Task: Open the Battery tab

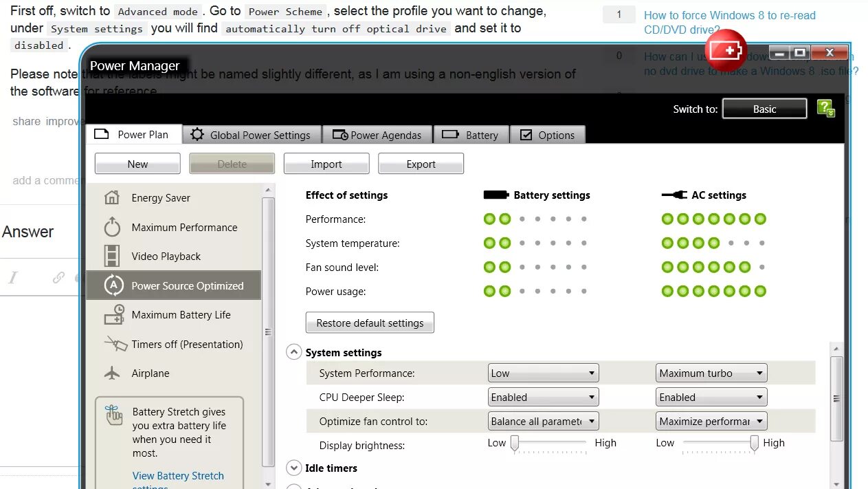Action: pos(471,135)
